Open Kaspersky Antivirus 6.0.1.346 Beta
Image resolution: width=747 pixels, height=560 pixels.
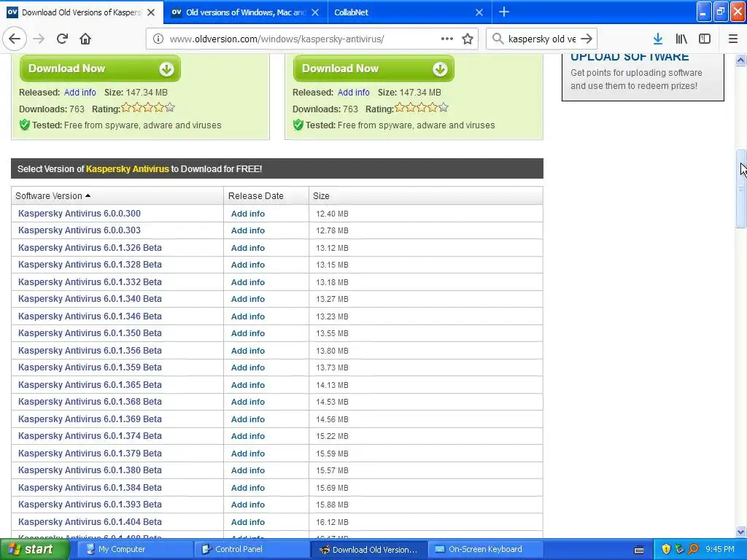click(x=90, y=316)
